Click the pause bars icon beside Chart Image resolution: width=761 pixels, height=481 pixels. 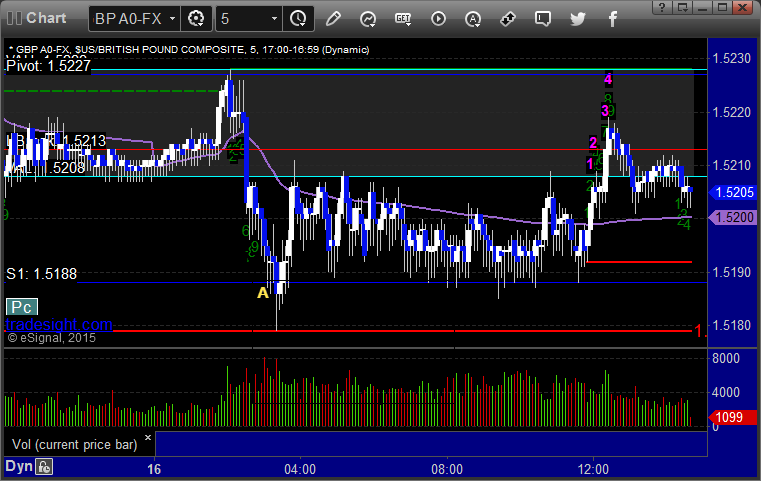tap(14, 18)
